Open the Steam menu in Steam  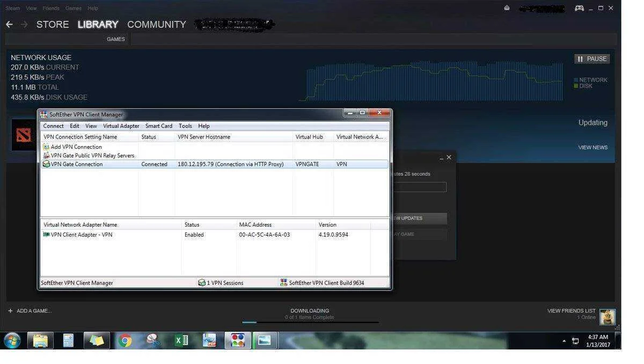coord(12,9)
